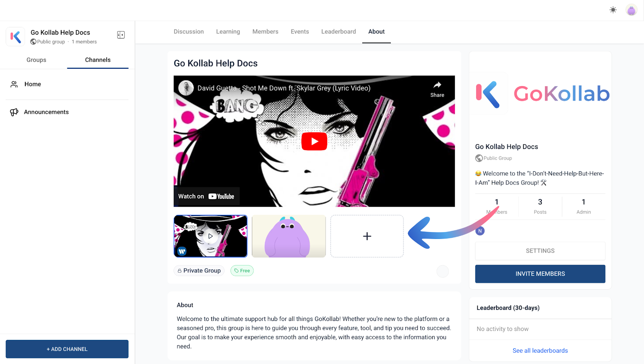Go to the Members tab

click(x=265, y=32)
